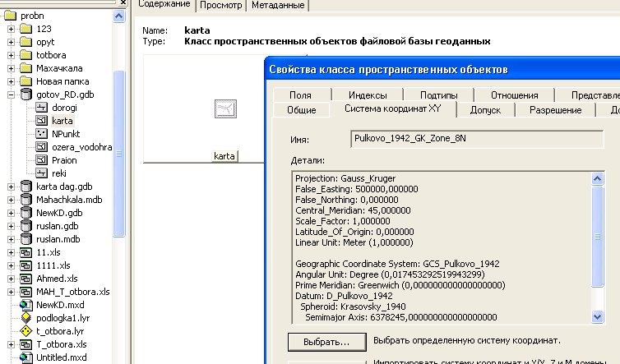Click the catalog tree scroll-up arrow
Screen dimensions: 620x364
tap(118, 16)
